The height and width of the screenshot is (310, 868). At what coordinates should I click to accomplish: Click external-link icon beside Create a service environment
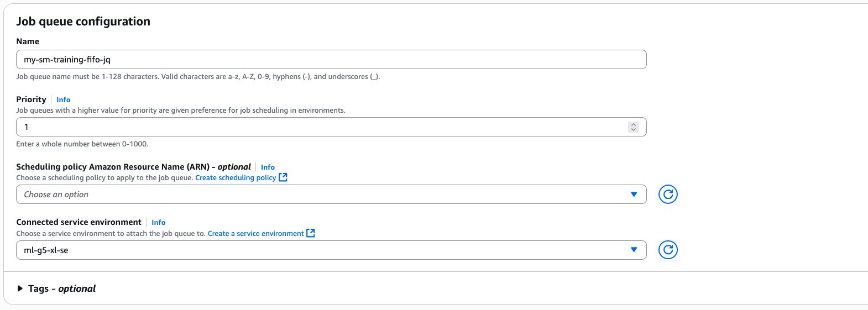[311, 233]
